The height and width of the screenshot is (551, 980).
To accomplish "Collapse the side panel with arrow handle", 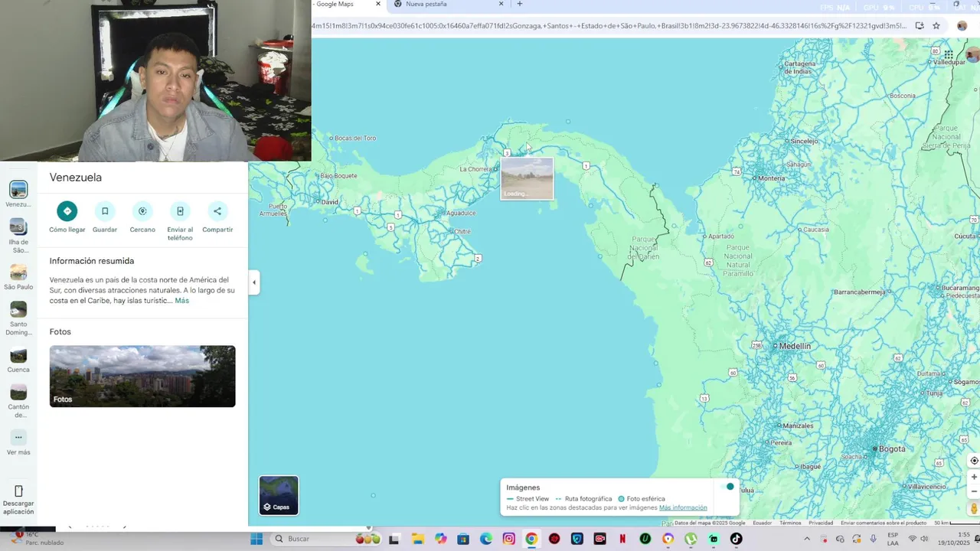I will coord(254,282).
